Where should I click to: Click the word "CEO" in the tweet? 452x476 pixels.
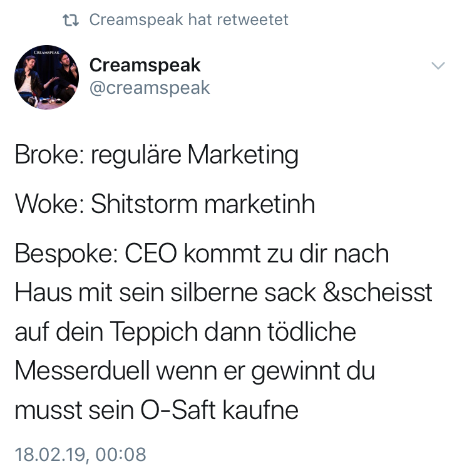(x=152, y=254)
